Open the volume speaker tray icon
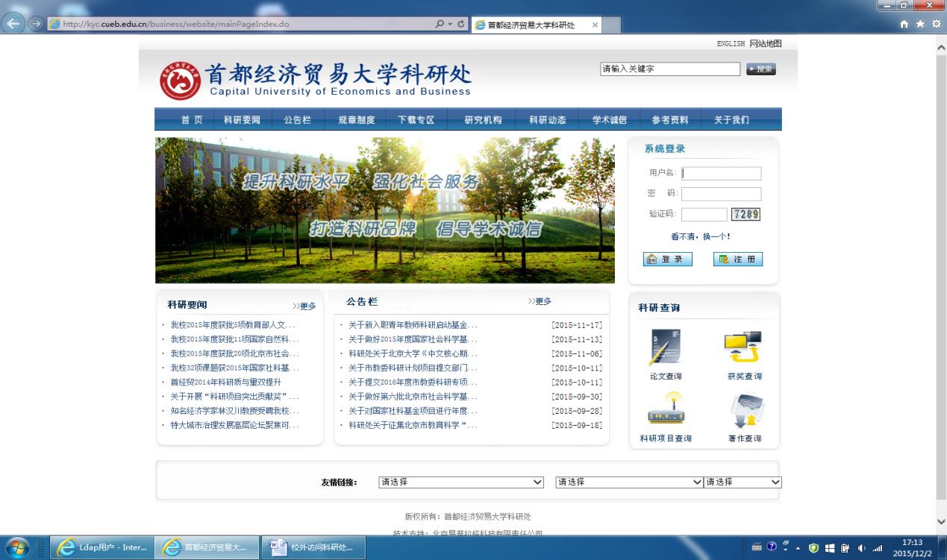947x560 pixels. [861, 547]
